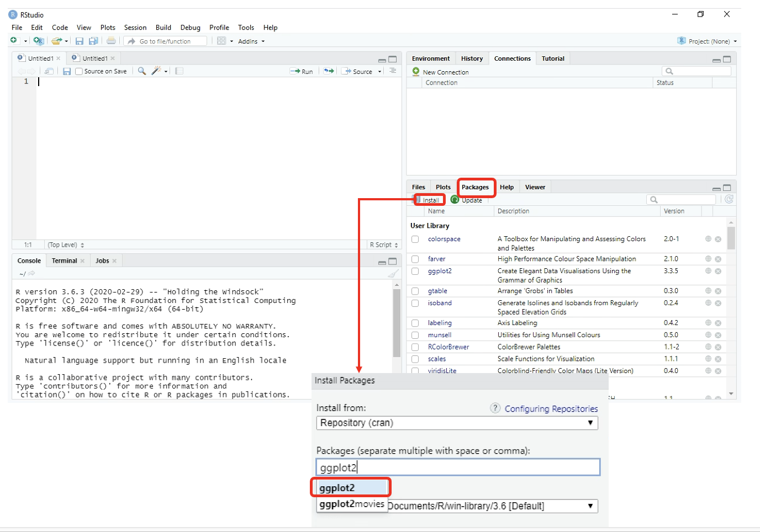The width and height of the screenshot is (760, 532).
Task: Expand the Source button dropdown arrow
Action: (x=380, y=72)
